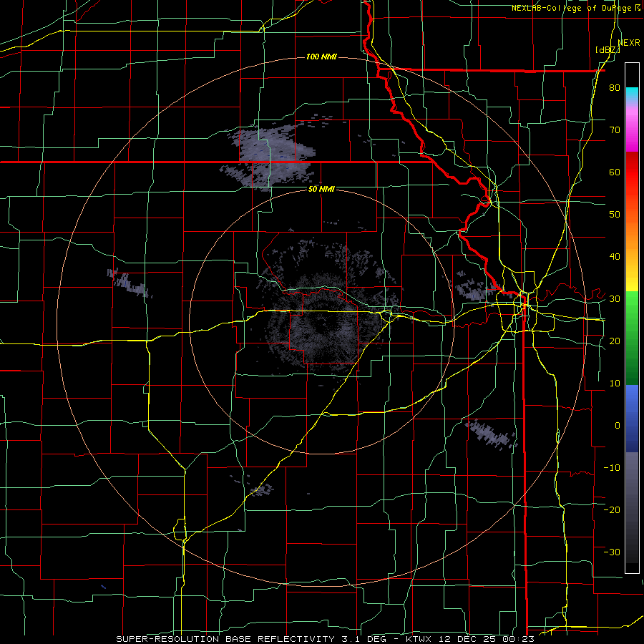Click the Super-Resolution Base Reflectivity caption
The width and height of the screenshot is (644, 644).
(x=225, y=639)
